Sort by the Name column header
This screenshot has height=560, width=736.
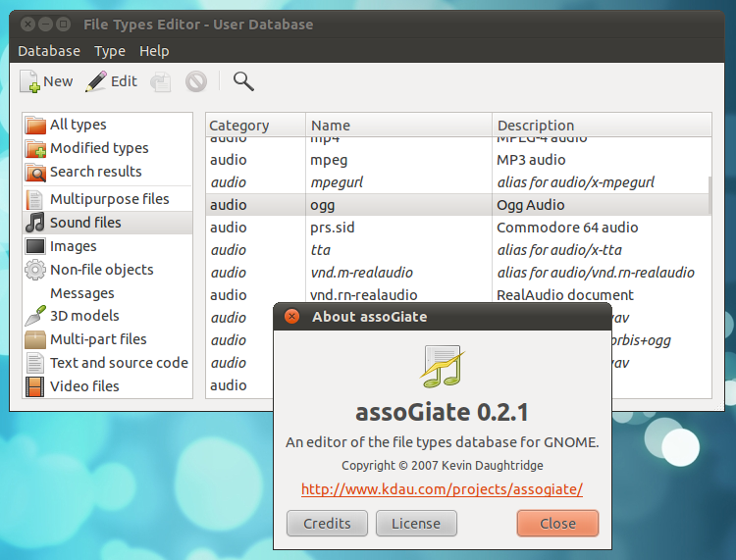399,126
